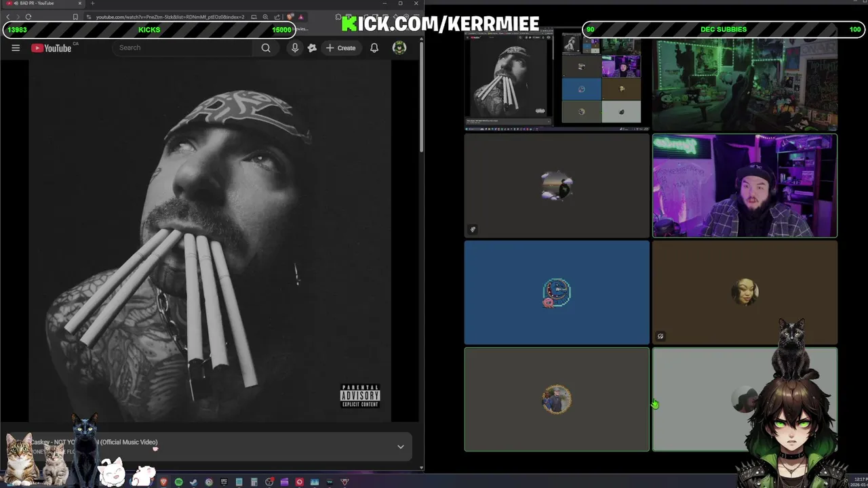Go to YouTube home via the logo
This screenshot has width=868, height=488.
click(52, 47)
